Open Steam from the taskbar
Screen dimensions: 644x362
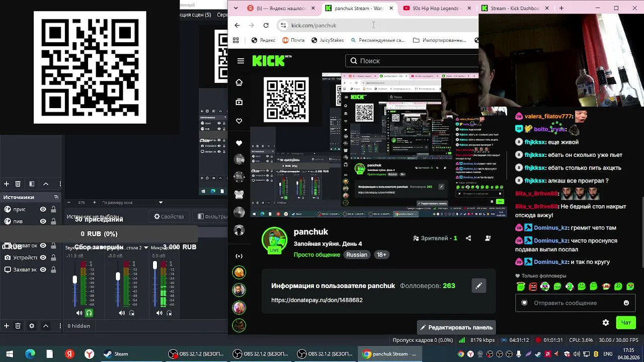[x=116, y=354]
